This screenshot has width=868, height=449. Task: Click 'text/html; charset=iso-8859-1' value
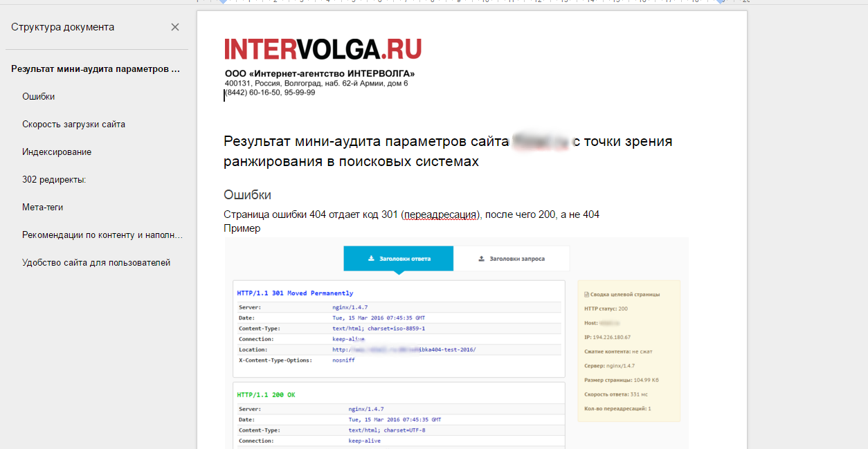pos(379,329)
